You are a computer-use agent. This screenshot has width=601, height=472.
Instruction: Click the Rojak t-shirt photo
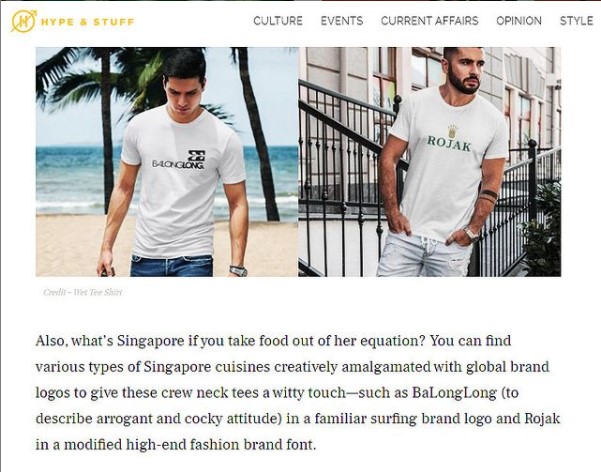tap(430, 161)
